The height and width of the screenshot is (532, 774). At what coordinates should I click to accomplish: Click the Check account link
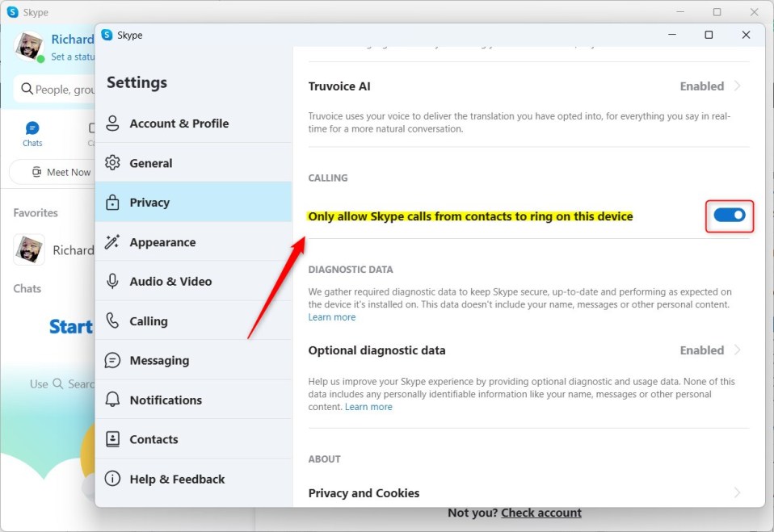coord(541,513)
